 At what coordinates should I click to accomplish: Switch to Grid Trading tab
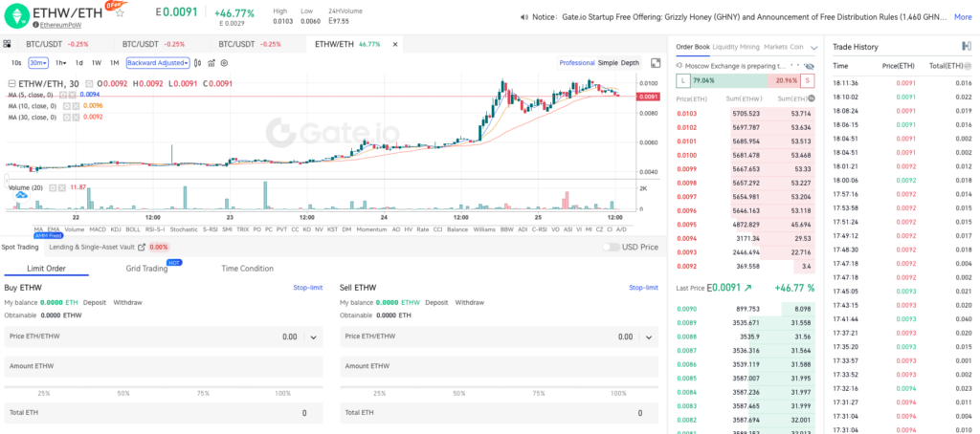tap(146, 269)
